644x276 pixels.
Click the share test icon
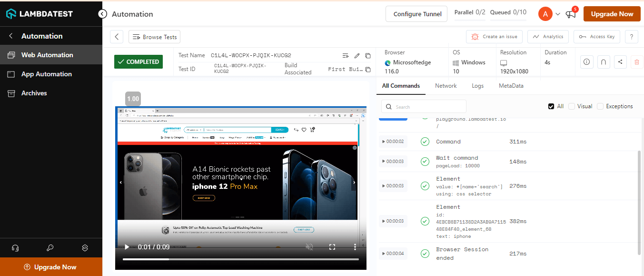coord(620,61)
